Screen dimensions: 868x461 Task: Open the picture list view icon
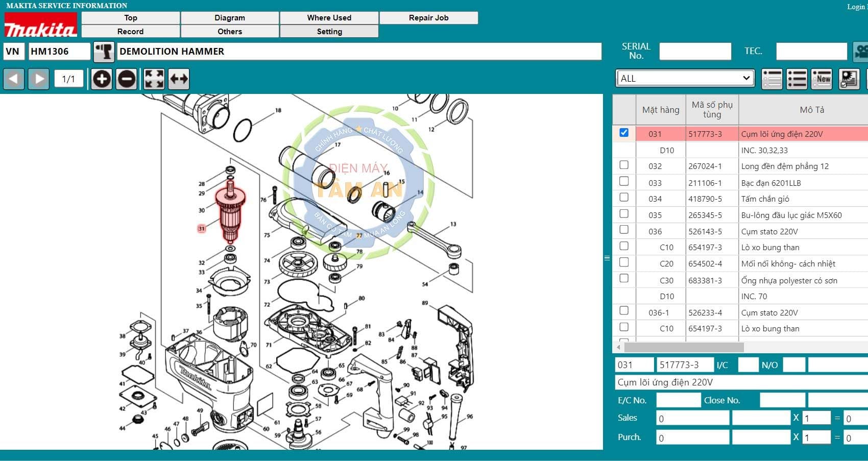pyautogui.click(x=849, y=79)
